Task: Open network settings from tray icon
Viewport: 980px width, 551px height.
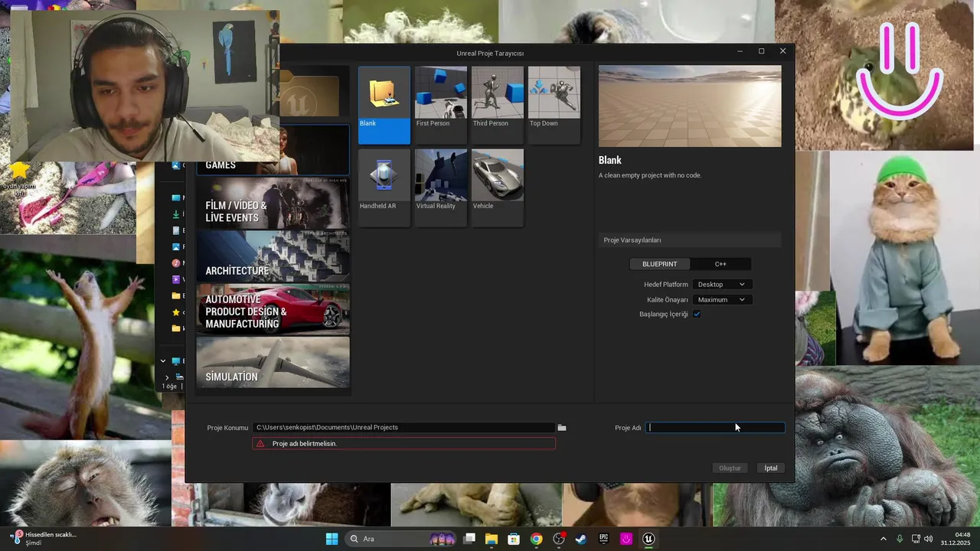Action: pos(916,539)
